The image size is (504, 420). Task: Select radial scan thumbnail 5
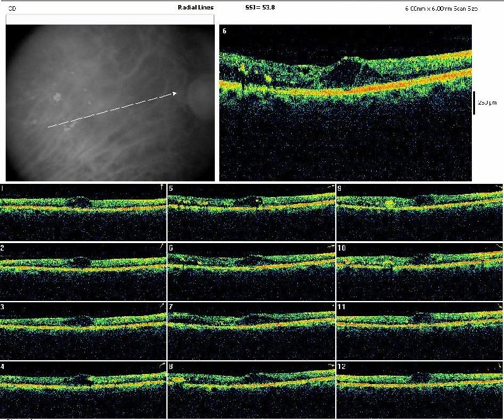(x=251, y=212)
